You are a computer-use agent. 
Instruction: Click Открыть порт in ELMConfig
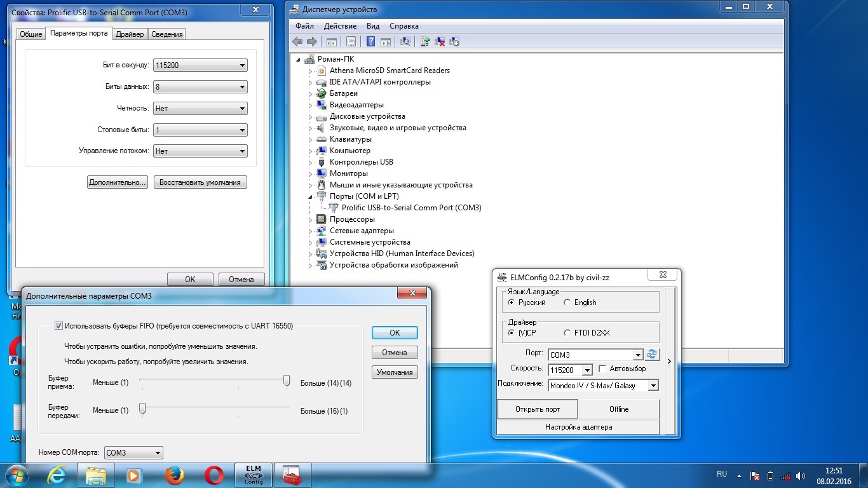point(538,409)
